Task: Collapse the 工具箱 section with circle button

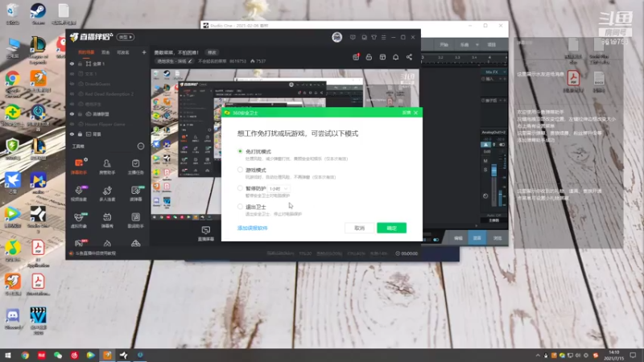Action: (x=140, y=146)
